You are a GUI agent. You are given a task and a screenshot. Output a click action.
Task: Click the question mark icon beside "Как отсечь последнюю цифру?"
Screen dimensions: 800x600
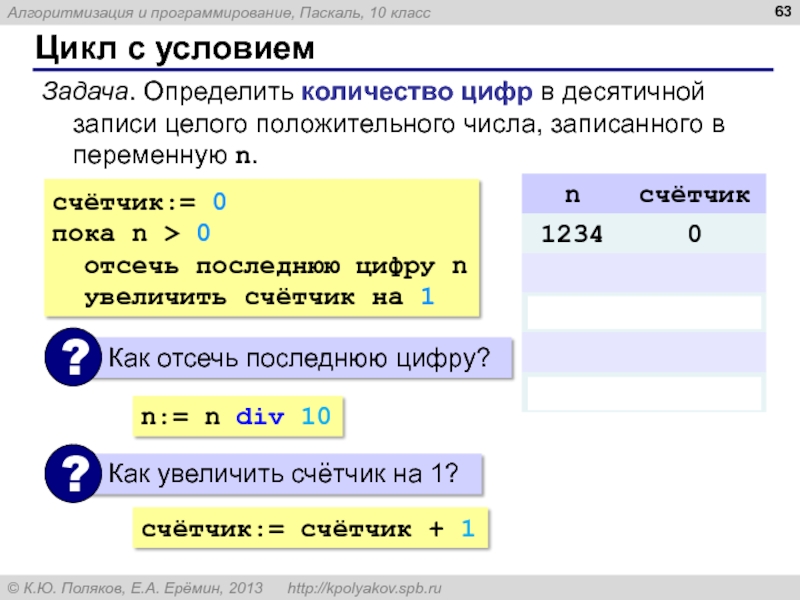point(72,358)
